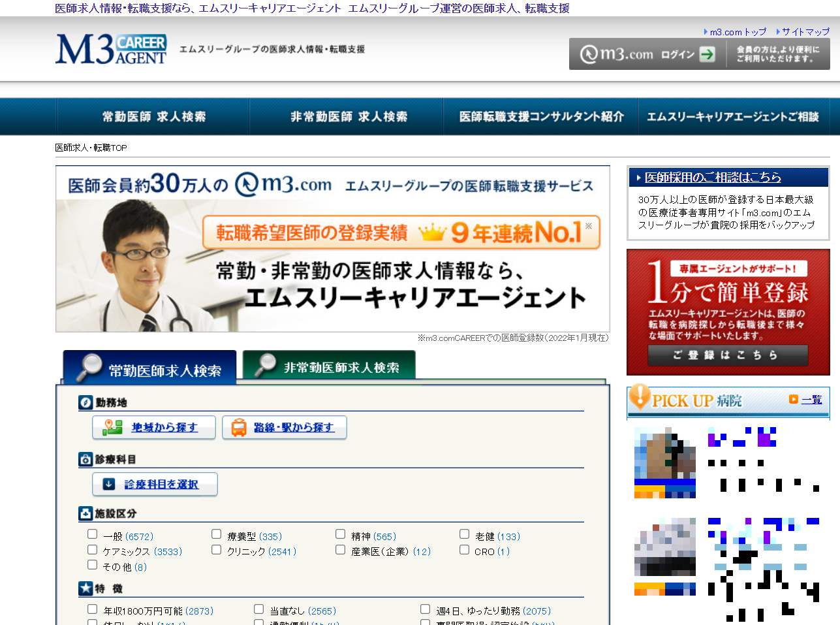Open 医師転職支援コンサルタント紹介 menu item

(541, 117)
